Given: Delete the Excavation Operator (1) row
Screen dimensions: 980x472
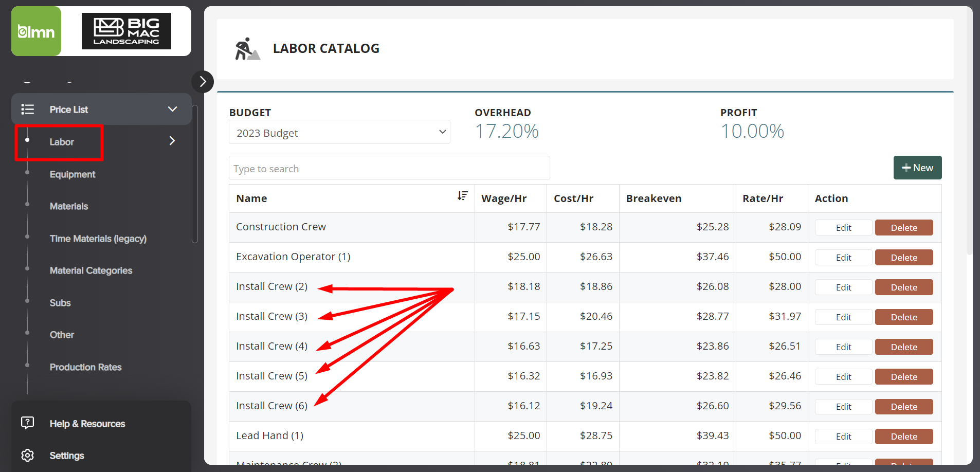Looking at the screenshot, I should pos(904,258).
